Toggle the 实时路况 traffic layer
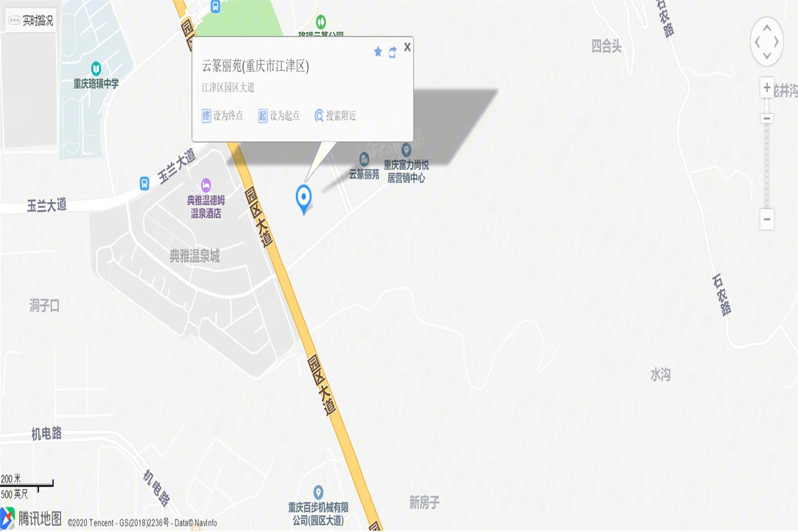 coord(30,21)
